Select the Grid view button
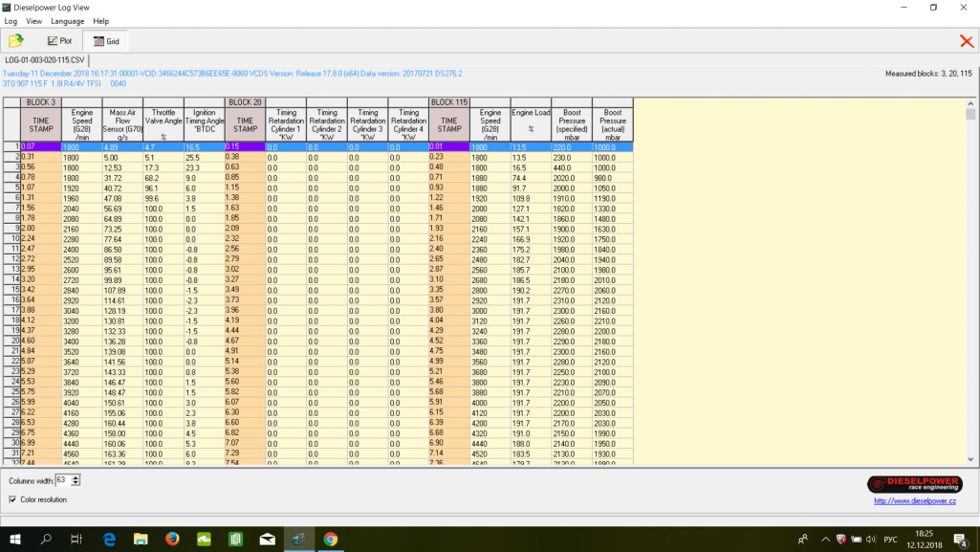The width and height of the screenshot is (980, 552). click(x=106, y=41)
